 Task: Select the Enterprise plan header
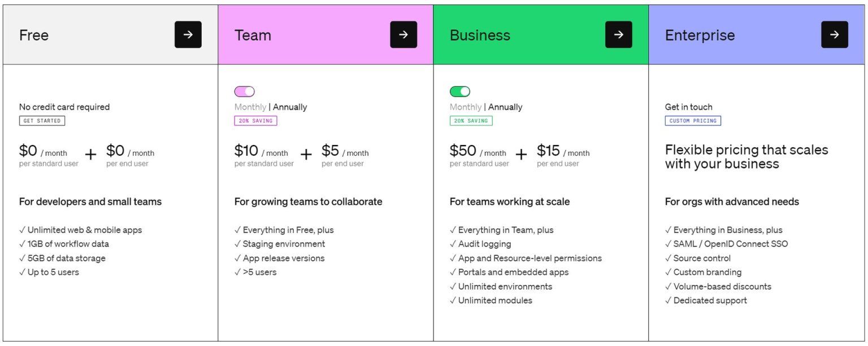(x=700, y=34)
